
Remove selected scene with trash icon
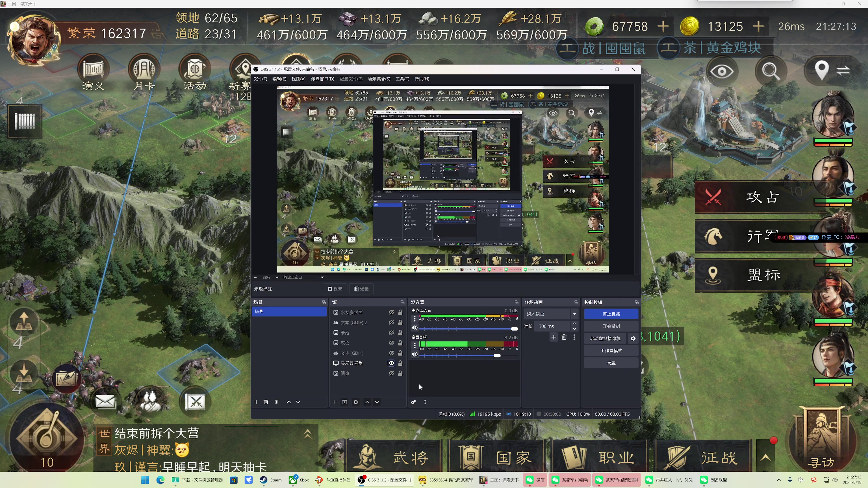click(266, 402)
